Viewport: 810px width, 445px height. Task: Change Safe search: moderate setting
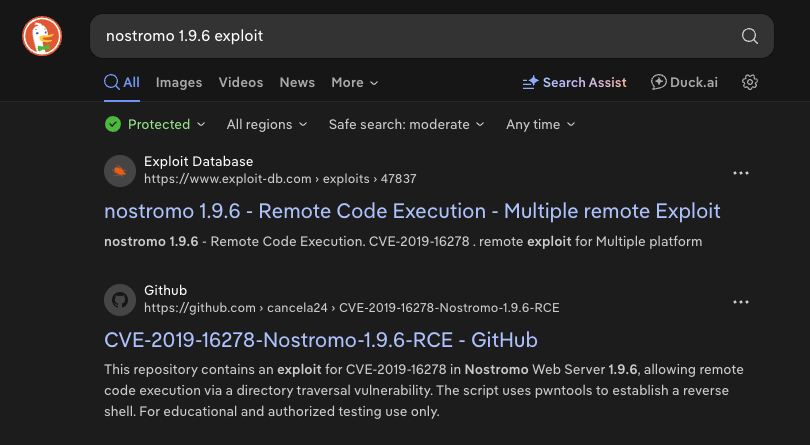point(406,124)
